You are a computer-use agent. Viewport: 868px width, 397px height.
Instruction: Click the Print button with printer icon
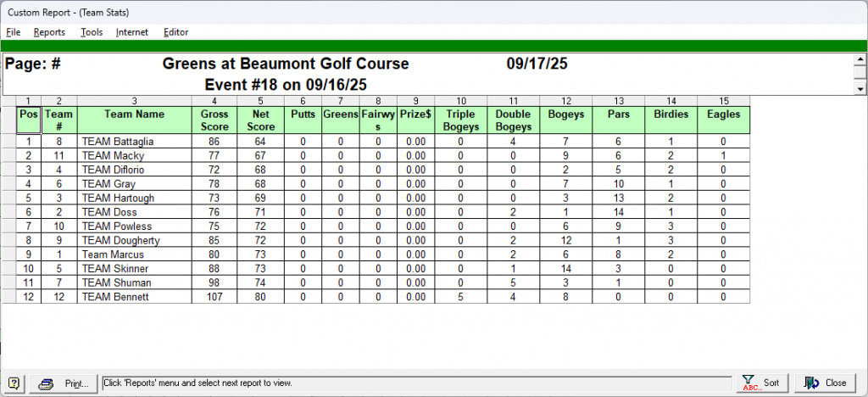click(64, 383)
